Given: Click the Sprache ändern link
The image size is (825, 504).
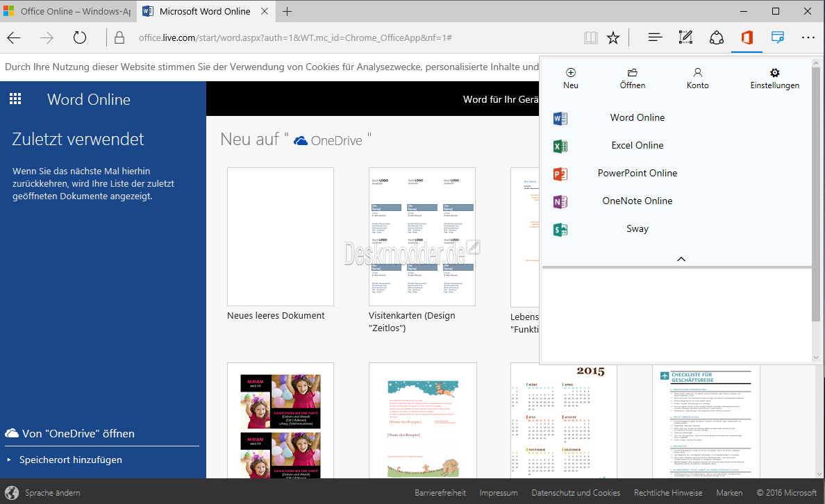Looking at the screenshot, I should click(x=53, y=493).
